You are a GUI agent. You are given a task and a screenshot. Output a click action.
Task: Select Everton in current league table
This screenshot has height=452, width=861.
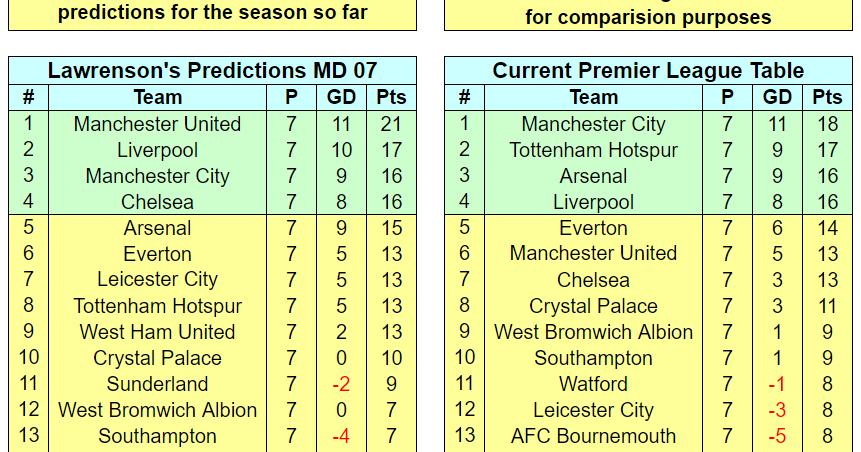click(594, 228)
